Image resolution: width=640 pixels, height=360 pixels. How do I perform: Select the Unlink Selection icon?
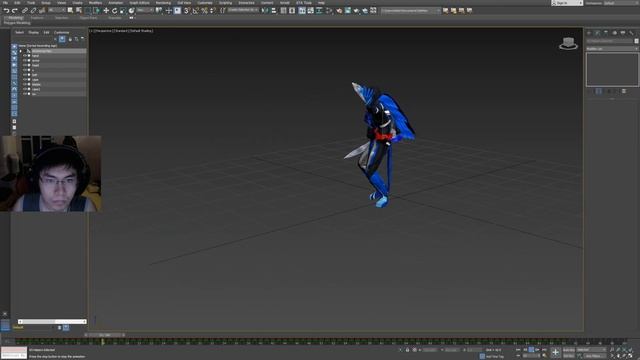[33, 11]
